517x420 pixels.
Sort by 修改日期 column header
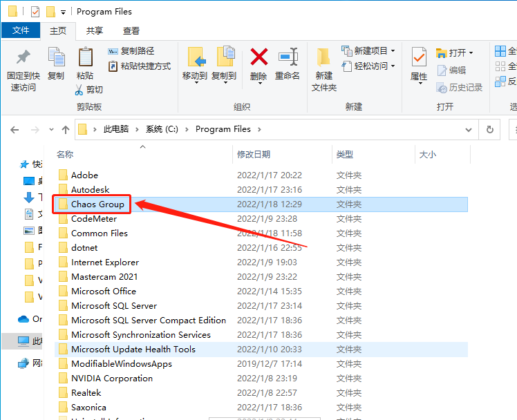click(254, 154)
